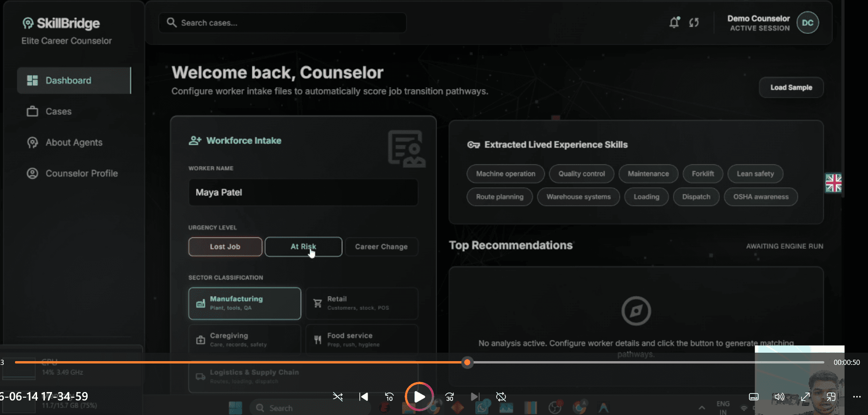The image size is (868, 415).
Task: Click the Quality control skill chip
Action: pos(581,174)
